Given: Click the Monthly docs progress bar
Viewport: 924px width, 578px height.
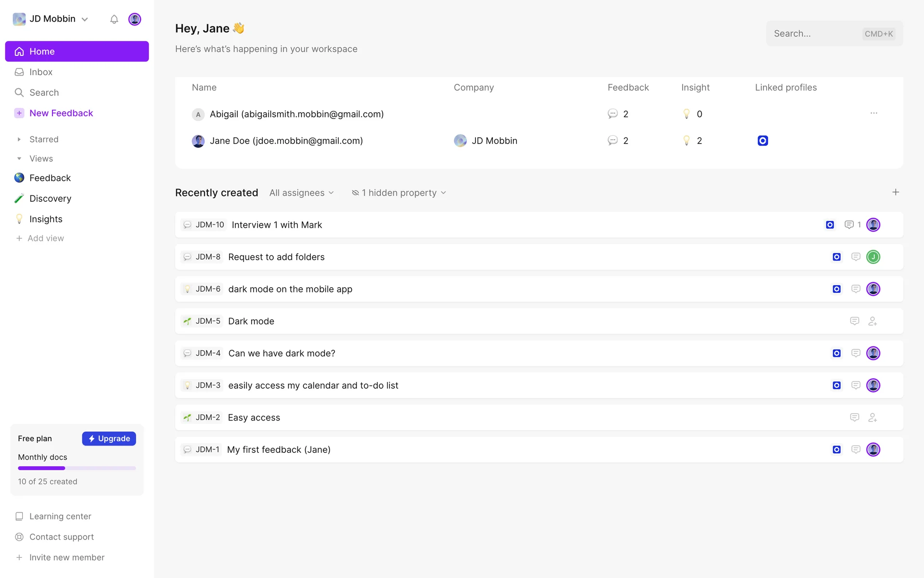Looking at the screenshot, I should click(77, 468).
